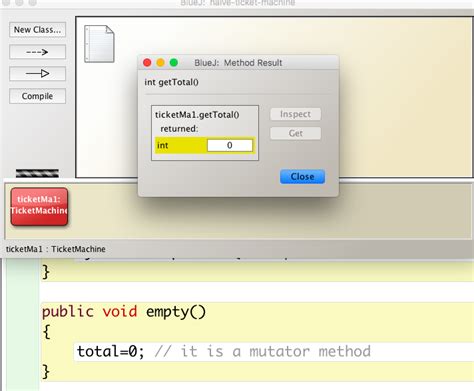The width and height of the screenshot is (474, 391).
Task: Select the dashed uses-dependency arrow tool
Action: point(37,52)
